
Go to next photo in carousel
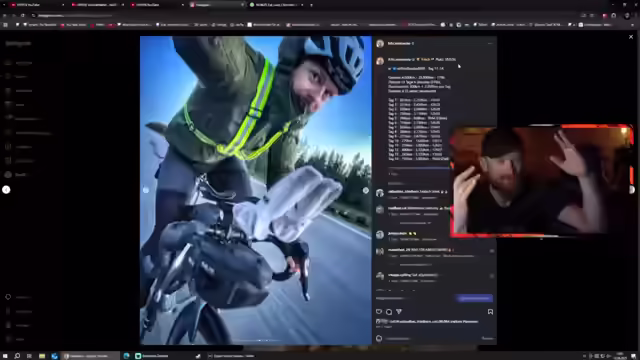tap(366, 190)
